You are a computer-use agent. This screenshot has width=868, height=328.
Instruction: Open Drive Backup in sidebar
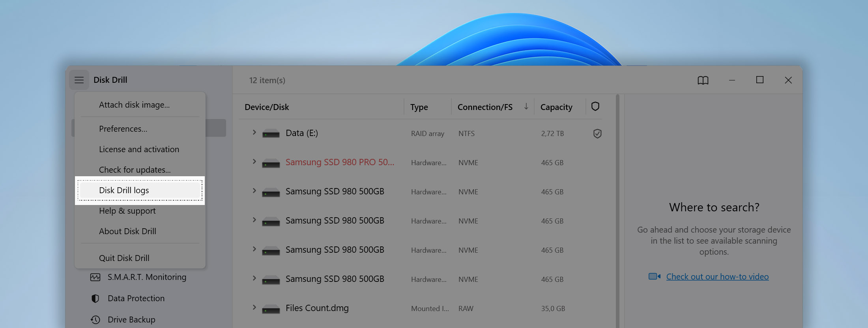pos(131,320)
